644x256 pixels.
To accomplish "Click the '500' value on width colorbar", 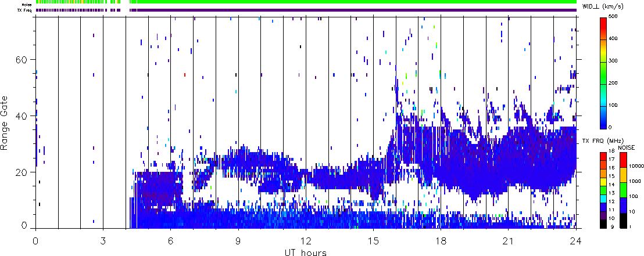I will (x=613, y=16).
